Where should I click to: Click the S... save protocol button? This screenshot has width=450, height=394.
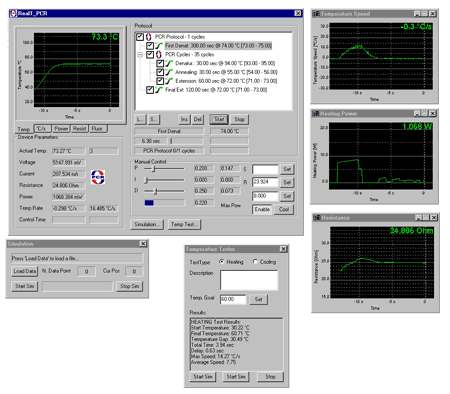(154, 119)
